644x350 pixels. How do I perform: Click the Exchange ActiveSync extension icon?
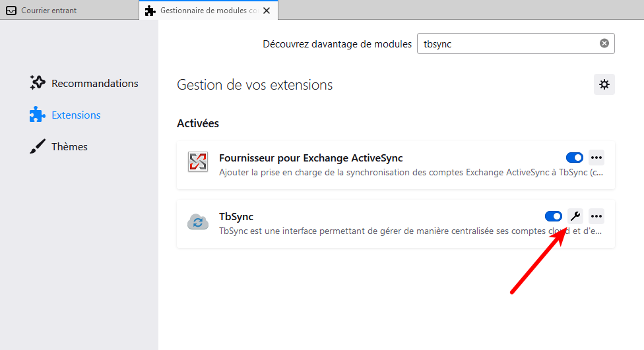coord(198,161)
